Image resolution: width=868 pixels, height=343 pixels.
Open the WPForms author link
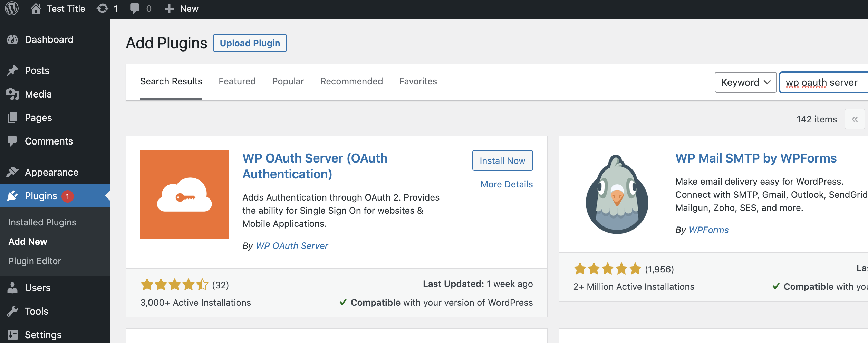pyautogui.click(x=708, y=230)
